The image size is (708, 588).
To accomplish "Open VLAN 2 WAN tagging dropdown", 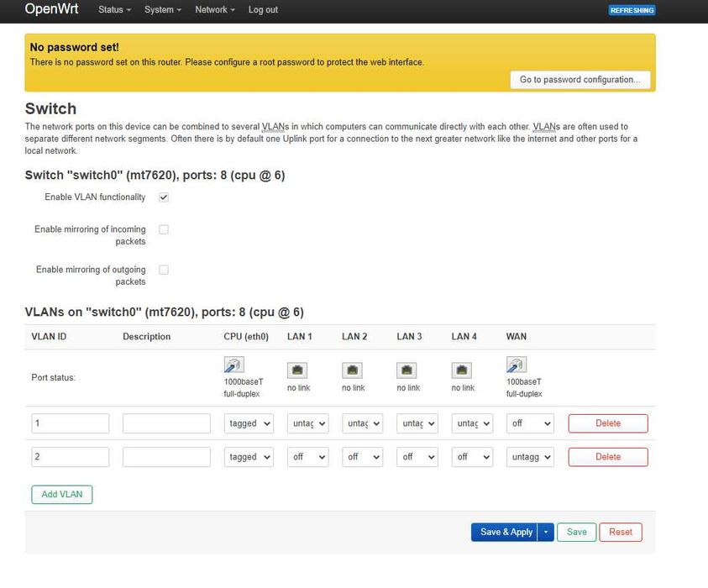I will coord(530,457).
